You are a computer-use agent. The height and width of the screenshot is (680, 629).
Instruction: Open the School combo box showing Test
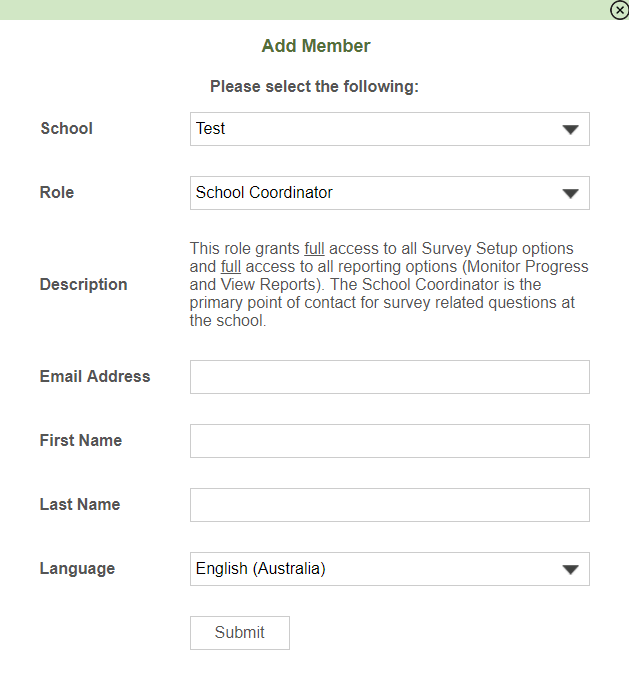390,129
